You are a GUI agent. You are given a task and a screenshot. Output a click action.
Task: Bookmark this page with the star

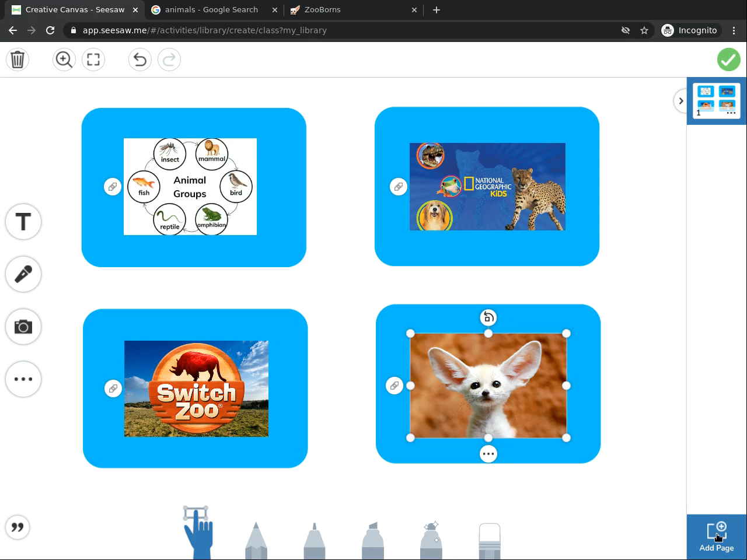pos(644,30)
